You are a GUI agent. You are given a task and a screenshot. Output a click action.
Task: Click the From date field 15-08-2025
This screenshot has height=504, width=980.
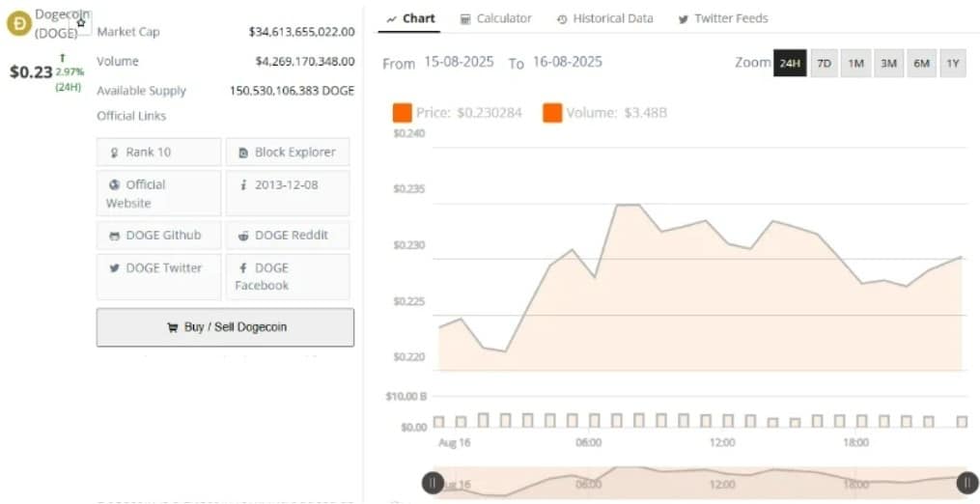(459, 62)
